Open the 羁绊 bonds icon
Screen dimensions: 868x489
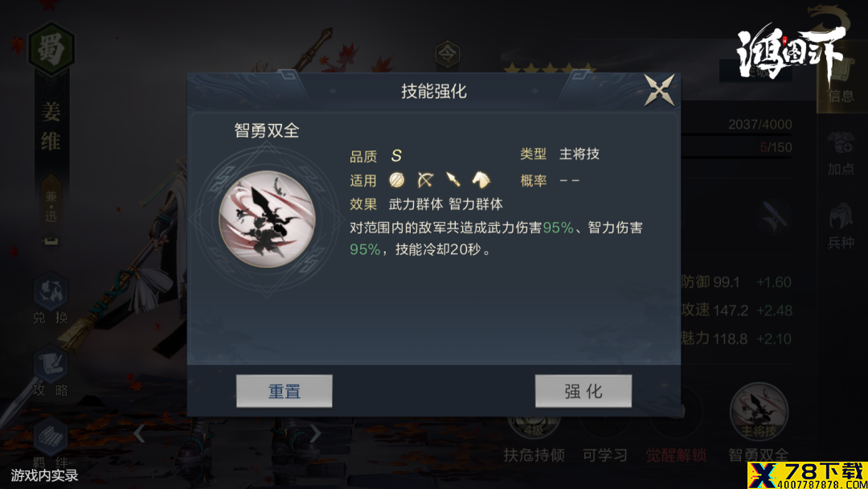[51, 444]
